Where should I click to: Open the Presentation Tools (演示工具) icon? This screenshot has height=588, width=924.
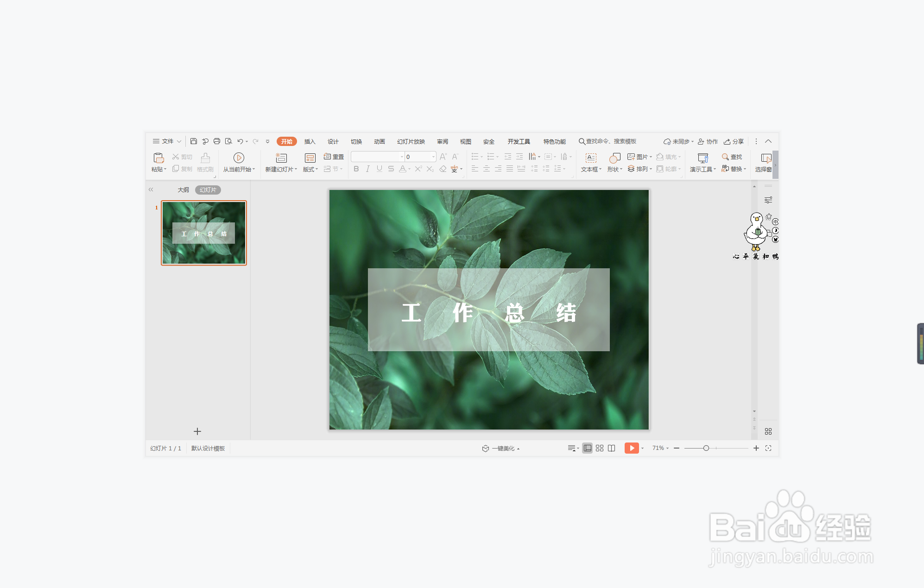click(x=703, y=158)
